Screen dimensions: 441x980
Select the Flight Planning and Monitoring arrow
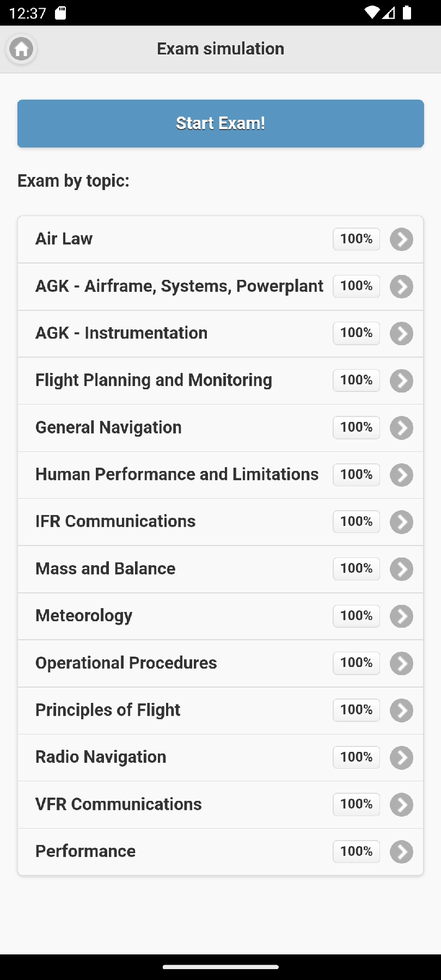[401, 381]
